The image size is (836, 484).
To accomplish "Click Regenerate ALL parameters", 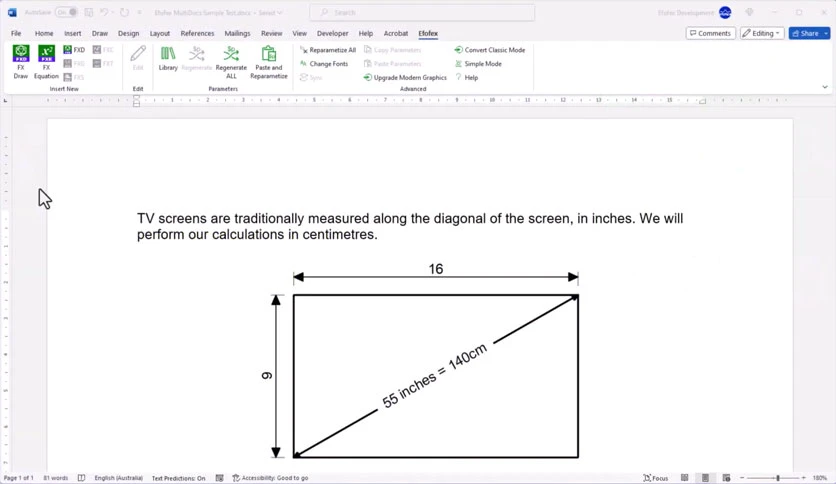I will point(231,62).
